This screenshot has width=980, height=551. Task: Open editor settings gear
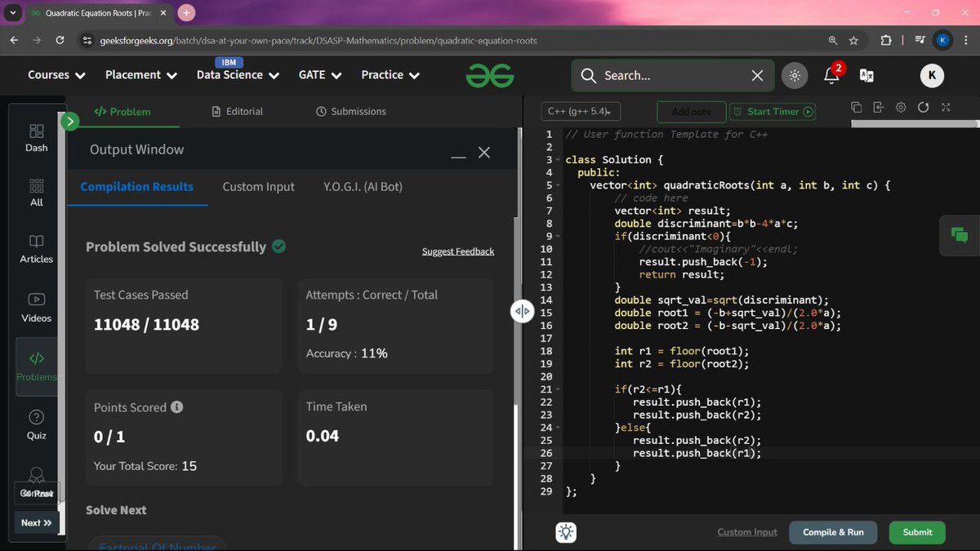901,108
